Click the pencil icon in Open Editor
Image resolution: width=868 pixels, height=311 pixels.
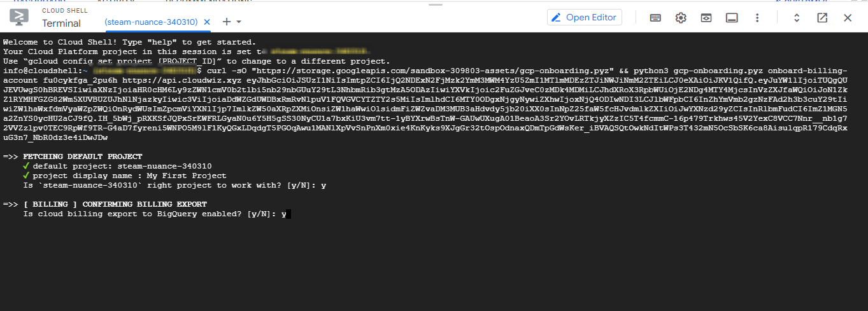coord(556,17)
